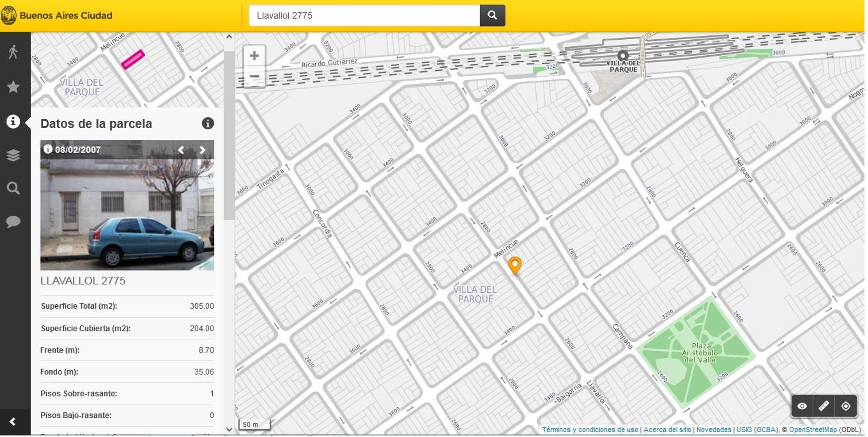Screen dimensions: 868x437
Task: Select the ruler measure tool
Action: [x=824, y=406]
